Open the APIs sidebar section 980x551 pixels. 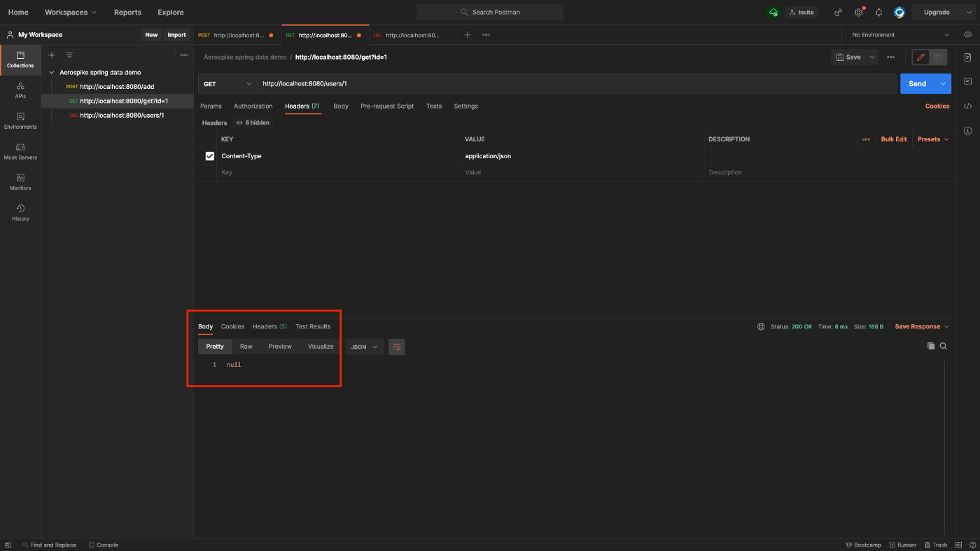click(20, 90)
